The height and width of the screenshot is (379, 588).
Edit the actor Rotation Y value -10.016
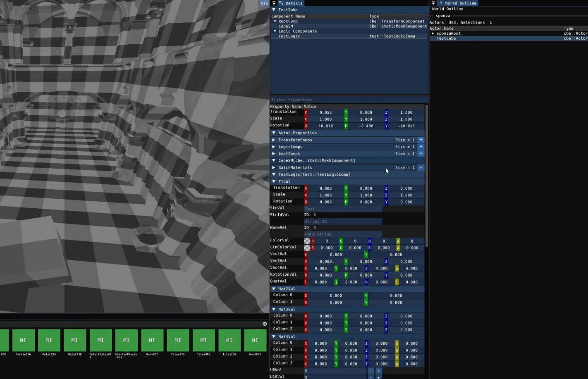tap(406, 126)
